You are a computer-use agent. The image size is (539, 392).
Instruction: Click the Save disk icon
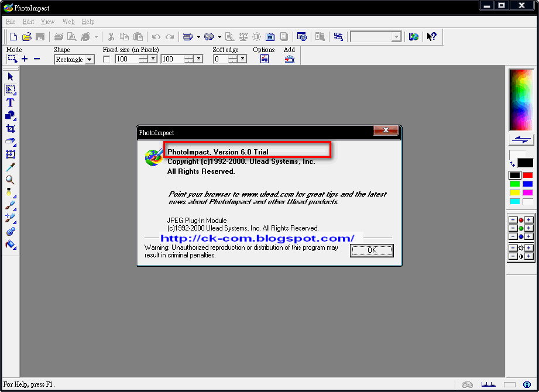40,36
